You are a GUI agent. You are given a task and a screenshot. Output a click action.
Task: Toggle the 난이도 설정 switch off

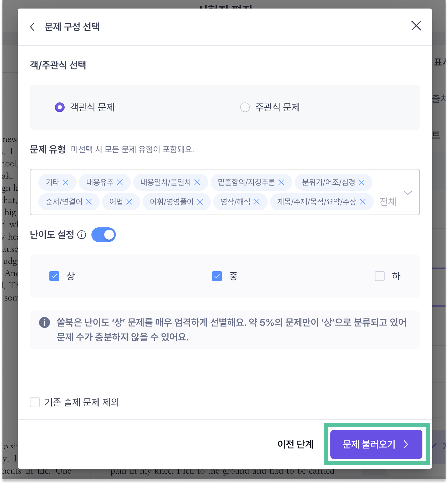tap(104, 235)
